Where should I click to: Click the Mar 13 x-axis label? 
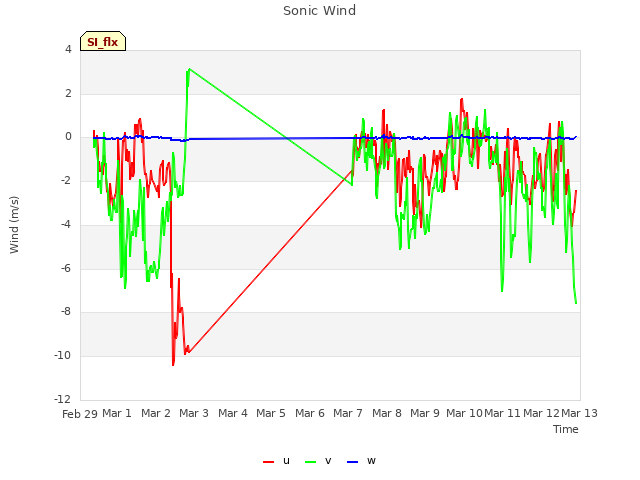tap(579, 413)
